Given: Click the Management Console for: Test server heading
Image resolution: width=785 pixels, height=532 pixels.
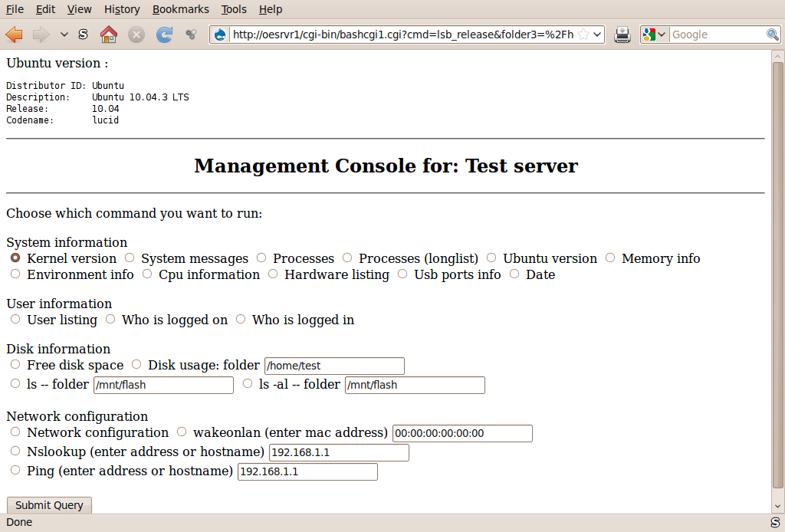Looking at the screenshot, I should point(386,166).
